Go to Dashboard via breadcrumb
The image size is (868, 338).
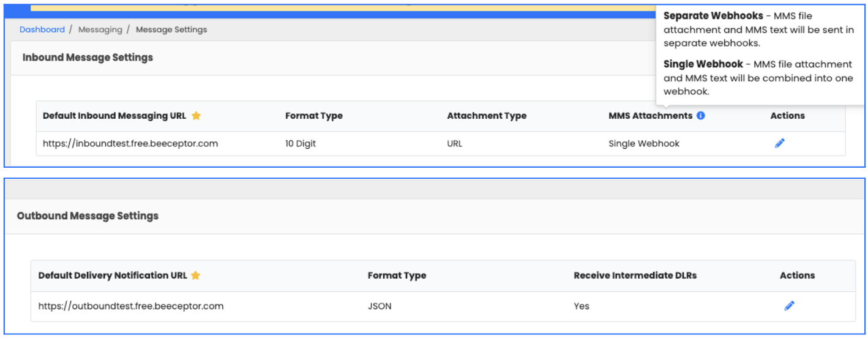42,29
